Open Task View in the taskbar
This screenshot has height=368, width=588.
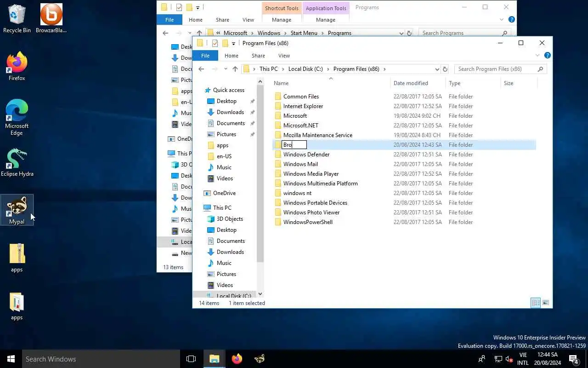coord(191,359)
